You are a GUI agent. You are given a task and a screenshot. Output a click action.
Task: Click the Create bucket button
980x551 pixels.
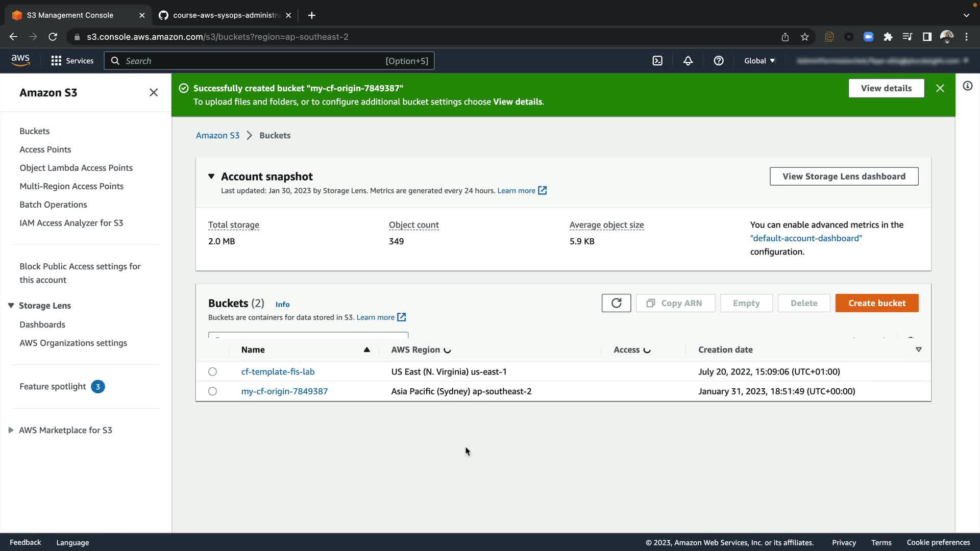pos(876,303)
